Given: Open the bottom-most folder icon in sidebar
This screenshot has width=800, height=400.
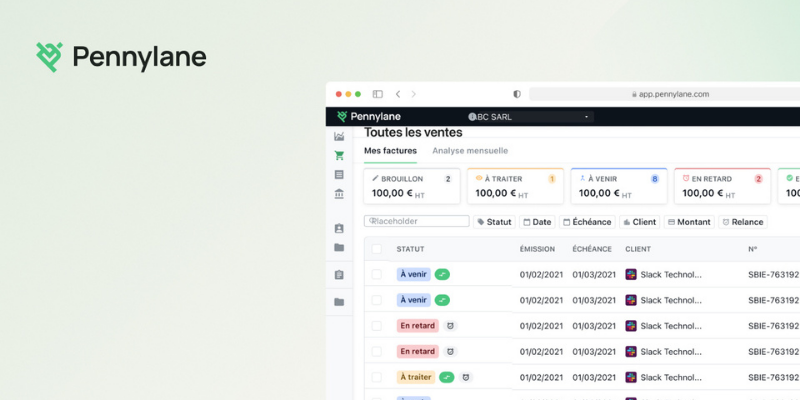Looking at the screenshot, I should pos(339,302).
